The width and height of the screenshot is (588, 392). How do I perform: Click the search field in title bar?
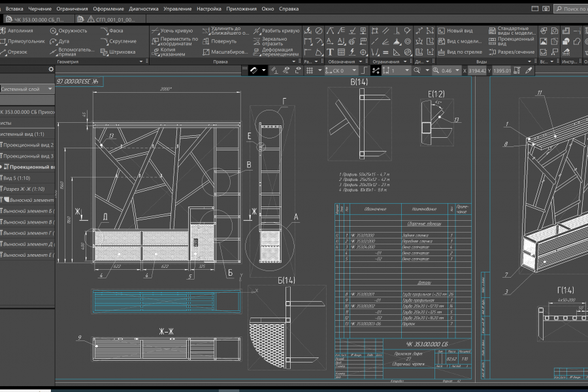coord(573,9)
